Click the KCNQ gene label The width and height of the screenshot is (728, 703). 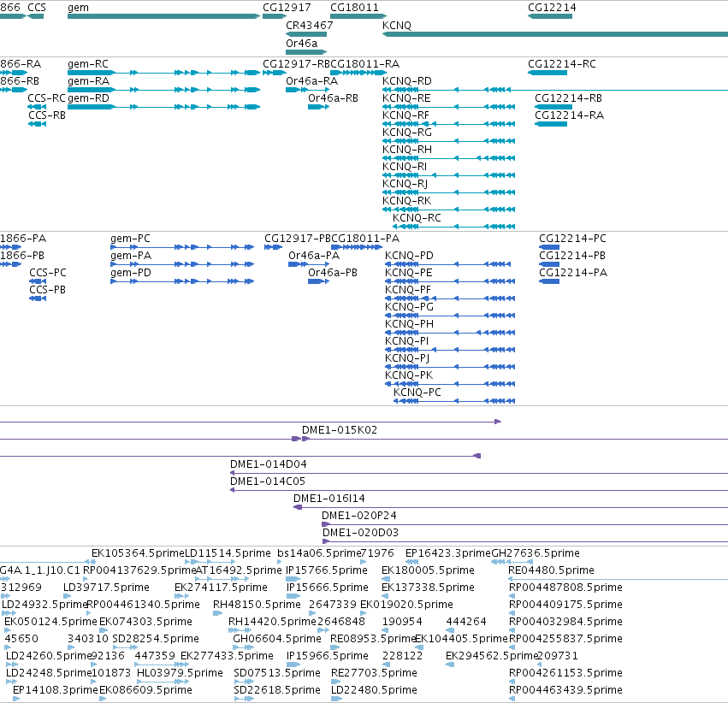(x=397, y=26)
